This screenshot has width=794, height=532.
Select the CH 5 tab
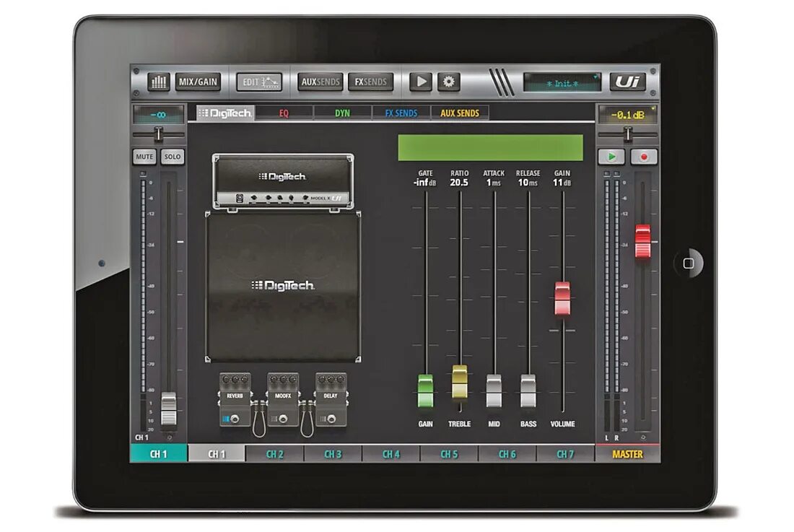[449, 453]
